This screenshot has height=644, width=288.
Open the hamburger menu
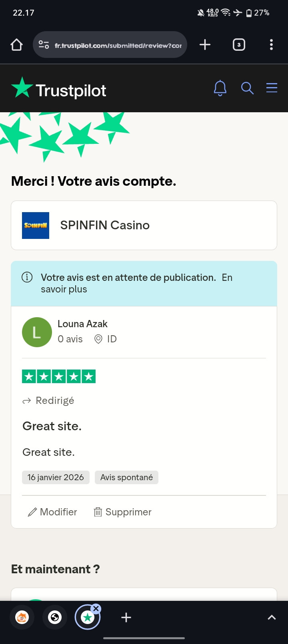(272, 88)
